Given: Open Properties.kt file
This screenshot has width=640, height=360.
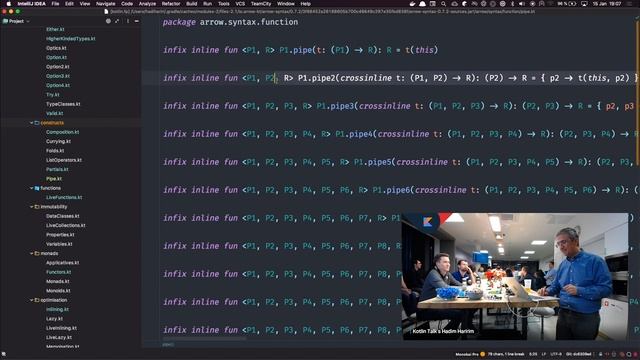Looking at the screenshot, I should pos(60,235).
